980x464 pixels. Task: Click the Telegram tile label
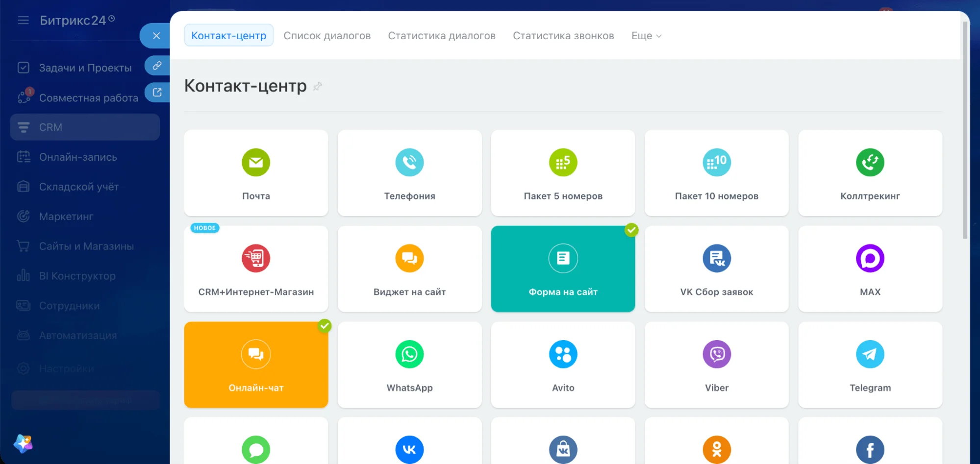click(x=870, y=388)
